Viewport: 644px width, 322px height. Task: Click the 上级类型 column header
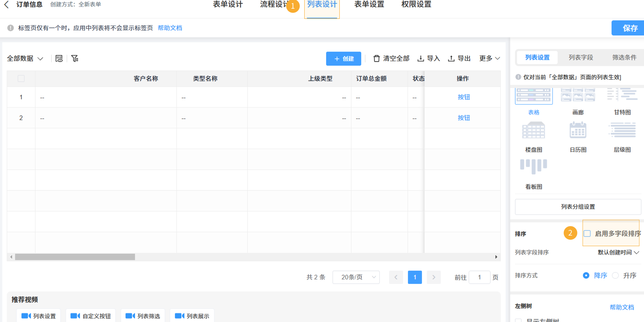click(320, 79)
